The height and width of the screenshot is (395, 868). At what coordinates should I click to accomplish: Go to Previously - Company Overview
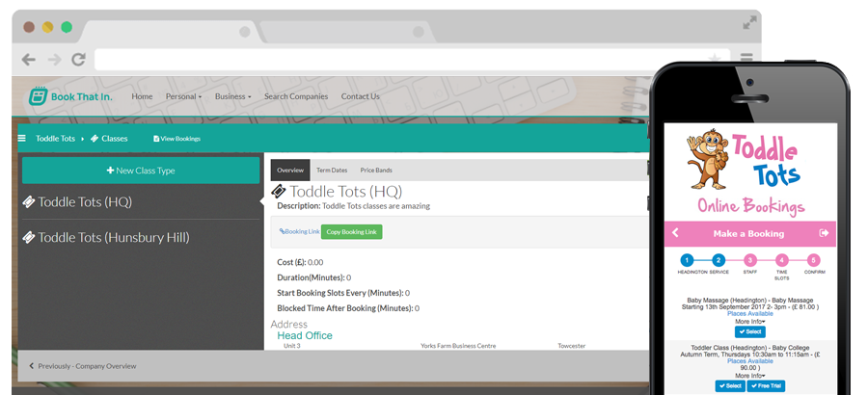83,366
